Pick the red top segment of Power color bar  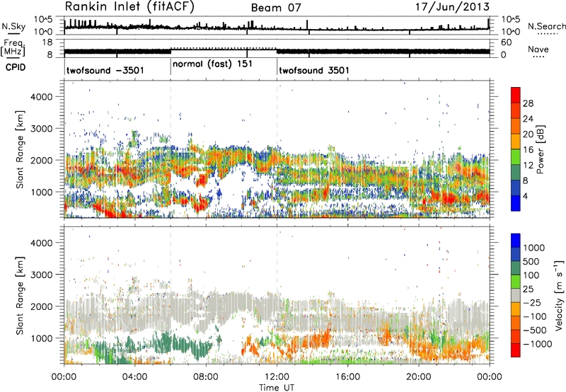[x=516, y=95]
